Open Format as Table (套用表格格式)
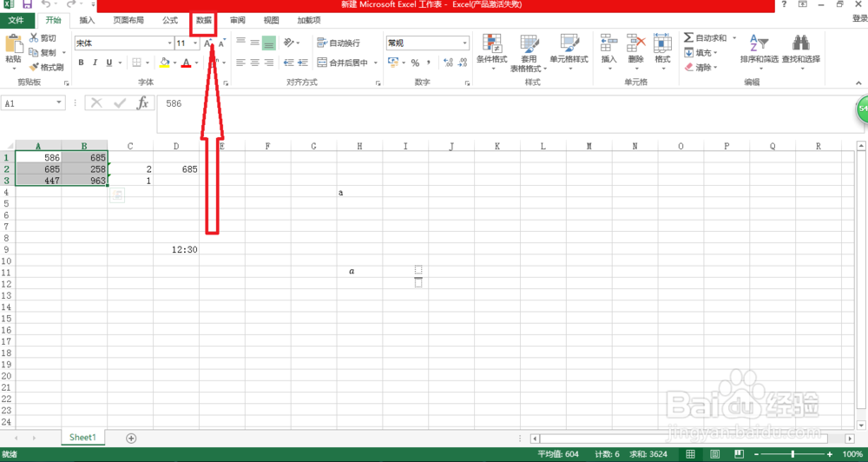This screenshot has width=868, height=462. [x=529, y=53]
